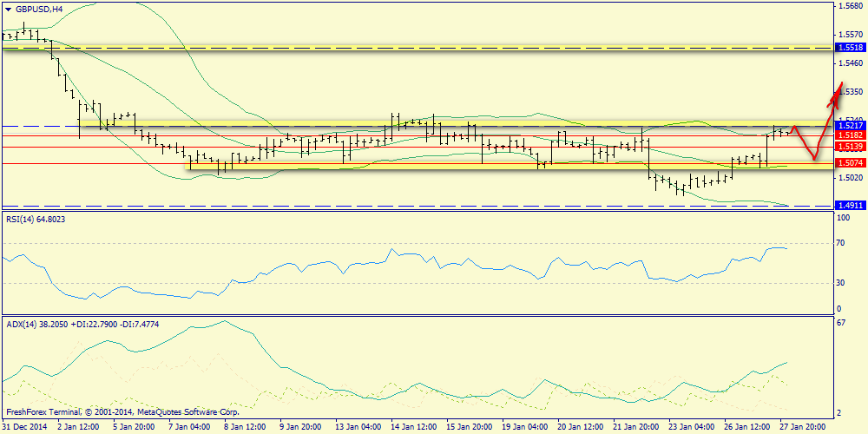Click the triangle beside GBPUSD,H4 title

point(8,9)
